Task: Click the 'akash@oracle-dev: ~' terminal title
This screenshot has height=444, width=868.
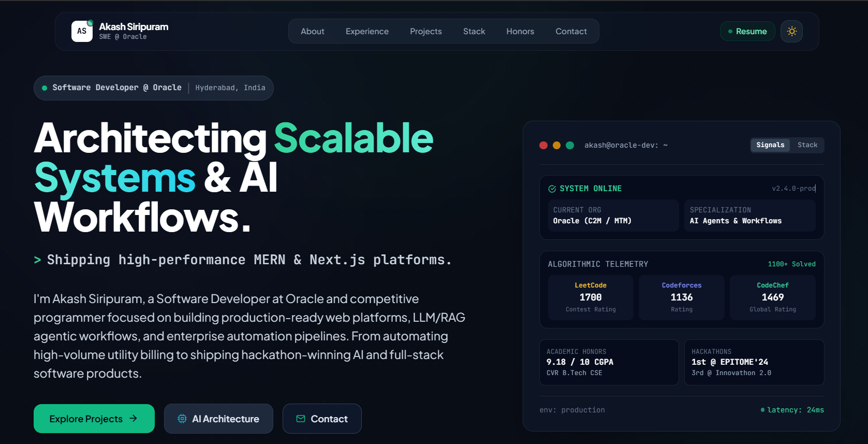Action: (x=626, y=146)
